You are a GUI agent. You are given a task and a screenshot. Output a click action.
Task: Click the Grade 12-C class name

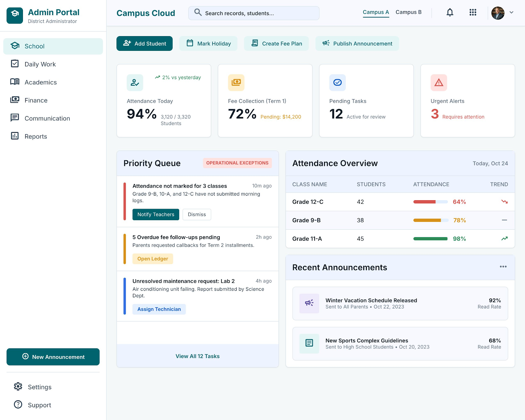coord(308,202)
